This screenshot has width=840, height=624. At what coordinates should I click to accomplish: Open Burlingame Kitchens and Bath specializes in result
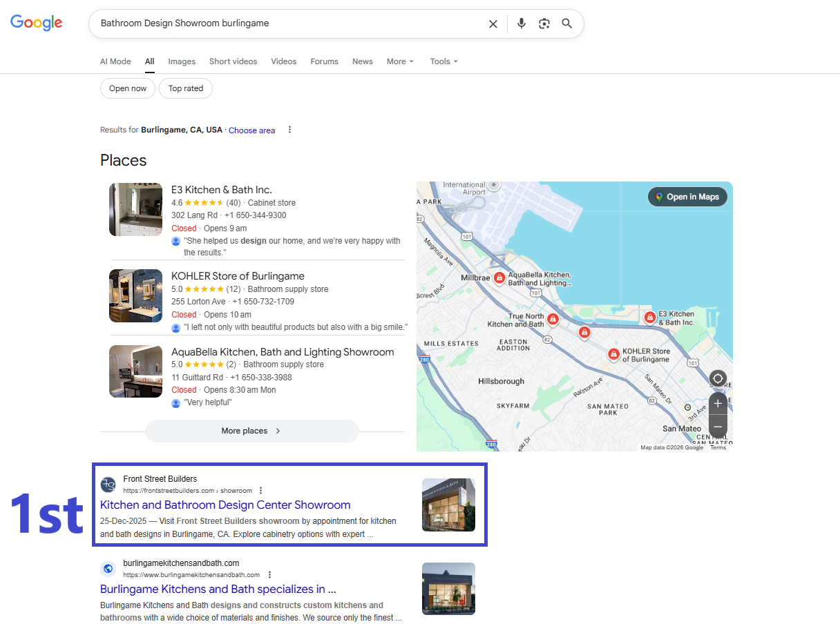(x=218, y=589)
